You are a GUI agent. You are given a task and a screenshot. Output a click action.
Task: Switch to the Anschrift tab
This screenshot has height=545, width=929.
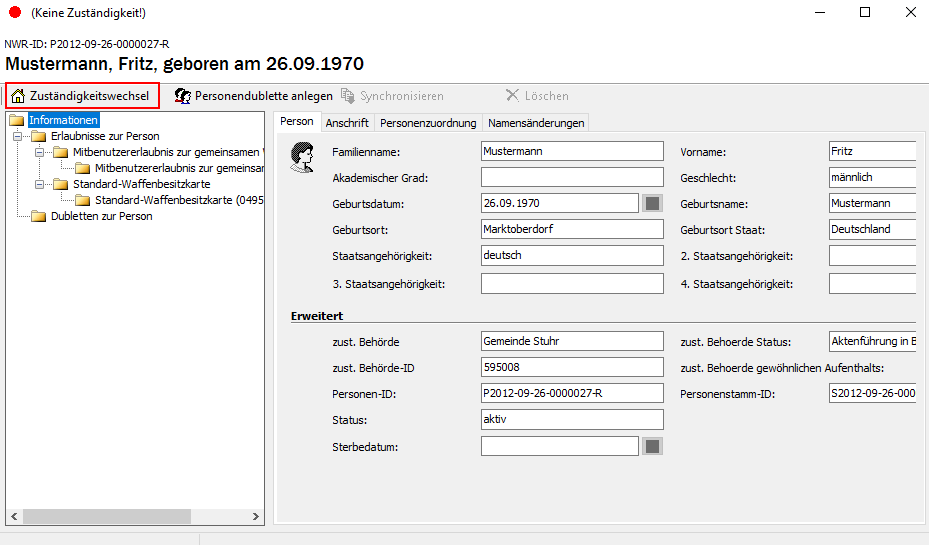tap(347, 123)
